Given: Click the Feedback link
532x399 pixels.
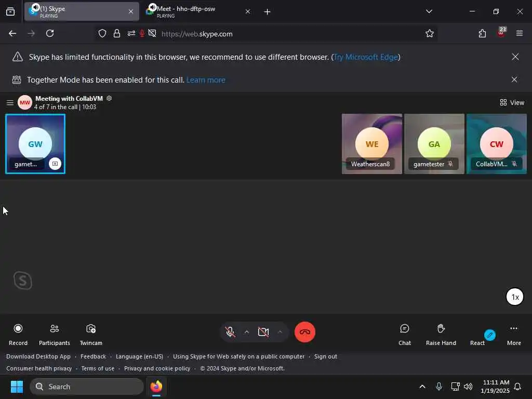Looking at the screenshot, I should point(93,356).
